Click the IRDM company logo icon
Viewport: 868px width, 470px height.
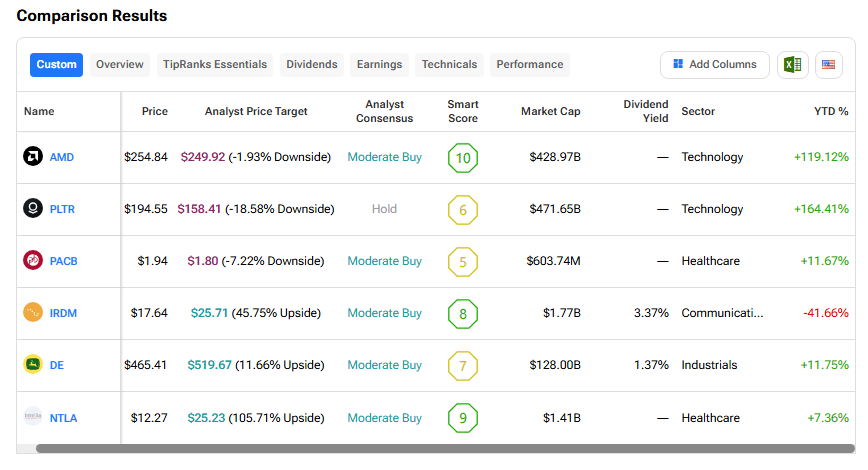[33, 313]
